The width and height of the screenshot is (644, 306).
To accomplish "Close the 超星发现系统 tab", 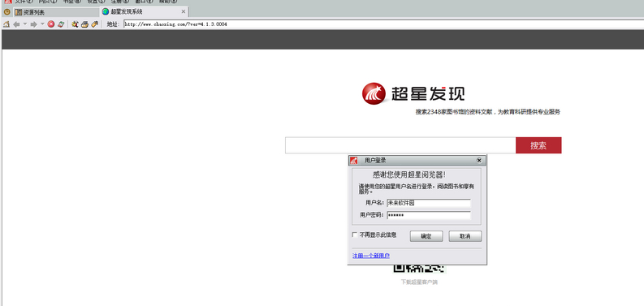I will coord(184,11).
